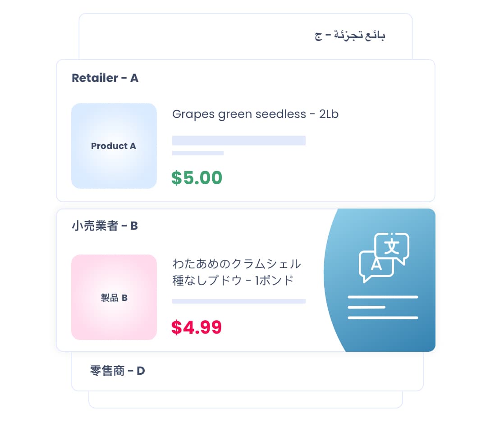Click the placeholder bar above $4.99
Viewport: 504px width, 445px height.
click(x=239, y=301)
